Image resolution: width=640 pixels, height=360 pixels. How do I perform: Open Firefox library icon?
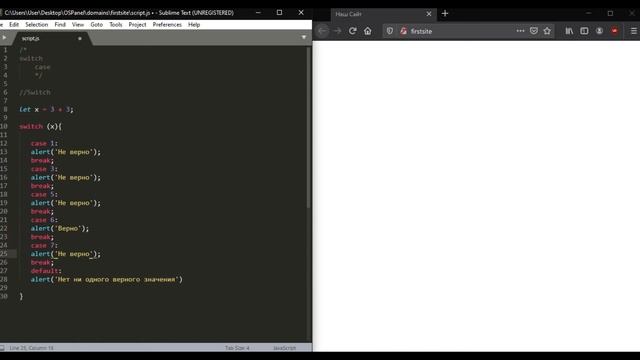569,31
